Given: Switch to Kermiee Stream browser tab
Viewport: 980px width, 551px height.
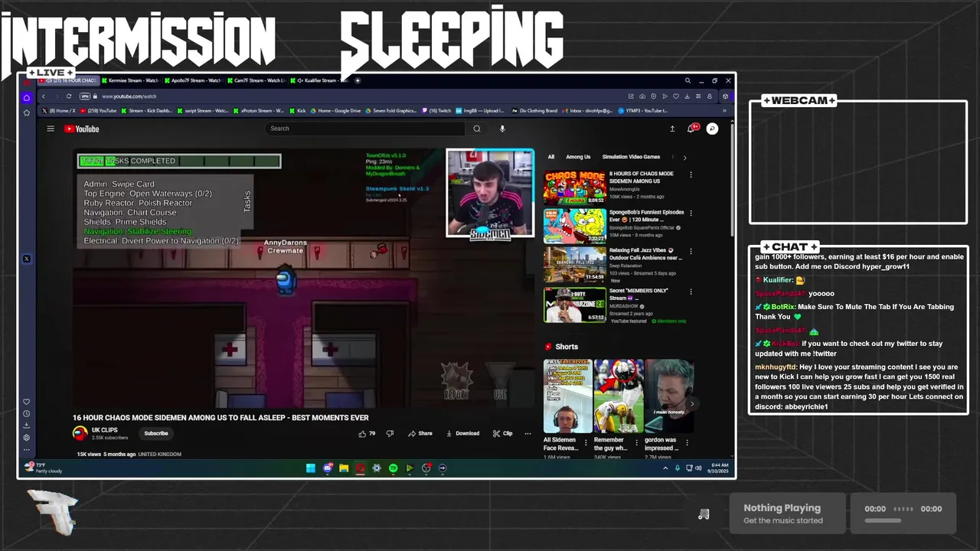Looking at the screenshot, I should point(129,80).
